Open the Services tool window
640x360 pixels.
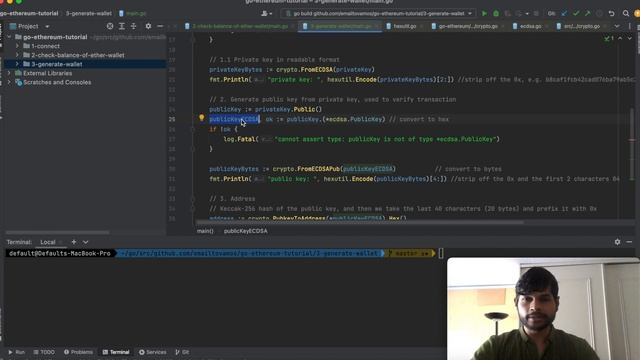(x=153, y=352)
